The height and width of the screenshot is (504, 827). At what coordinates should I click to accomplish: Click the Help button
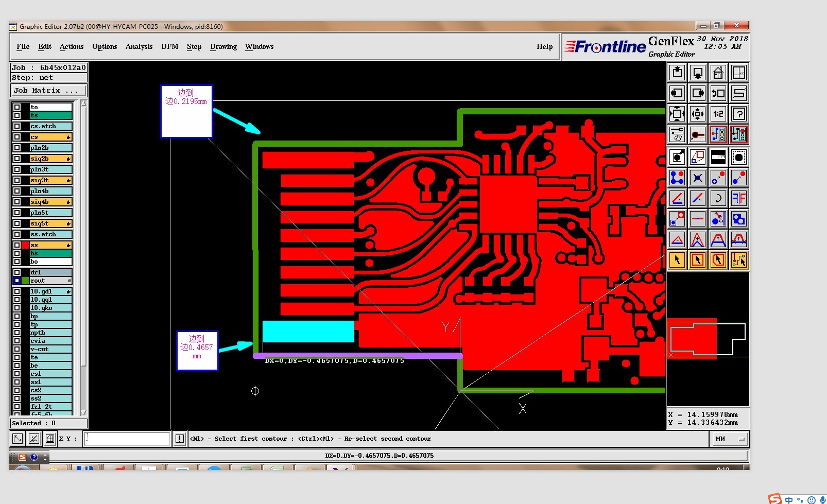tap(545, 46)
